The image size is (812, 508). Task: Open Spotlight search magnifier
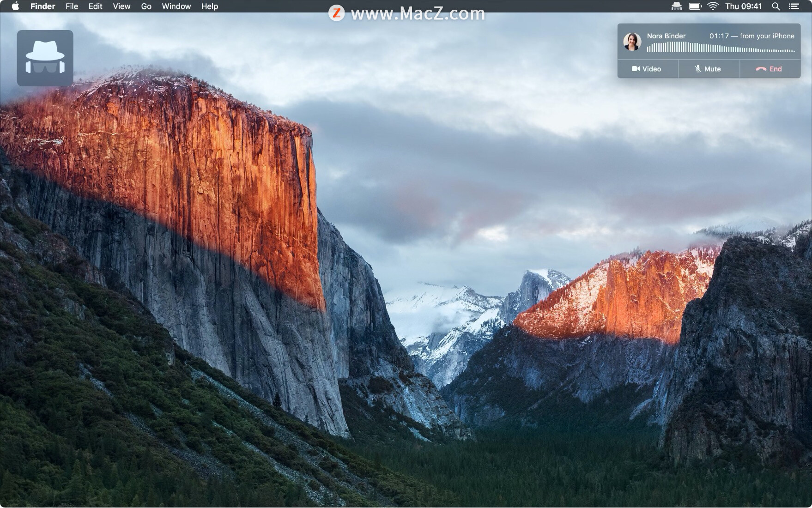click(x=776, y=6)
